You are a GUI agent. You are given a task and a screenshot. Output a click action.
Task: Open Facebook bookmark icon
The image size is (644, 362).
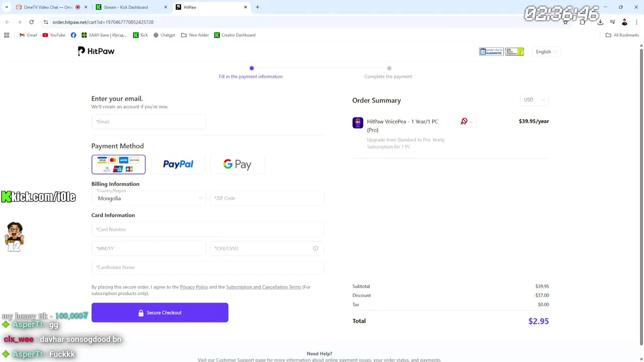73,35
